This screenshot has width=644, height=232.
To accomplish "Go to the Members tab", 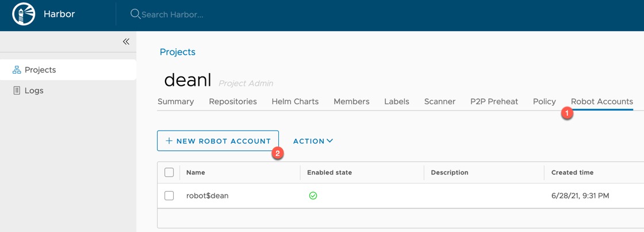I will coord(351,101).
